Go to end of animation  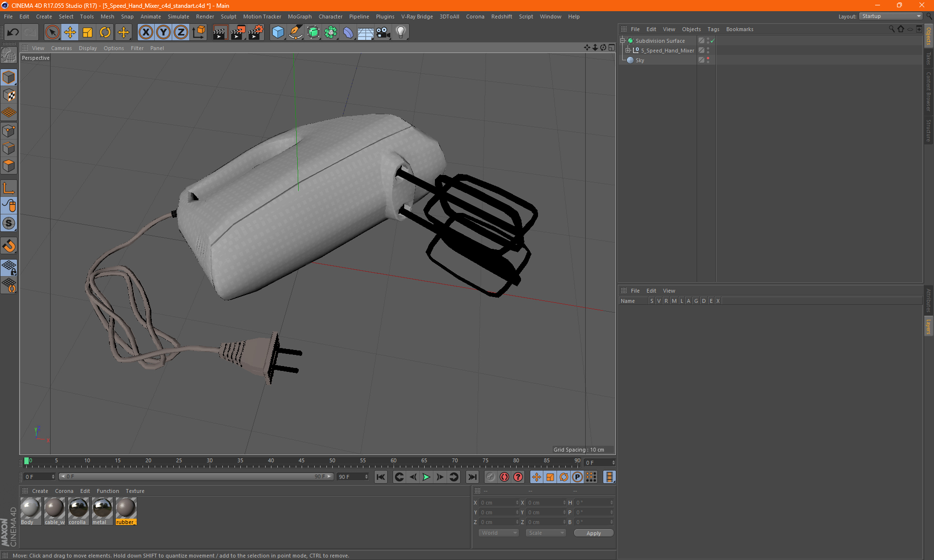pos(472,477)
